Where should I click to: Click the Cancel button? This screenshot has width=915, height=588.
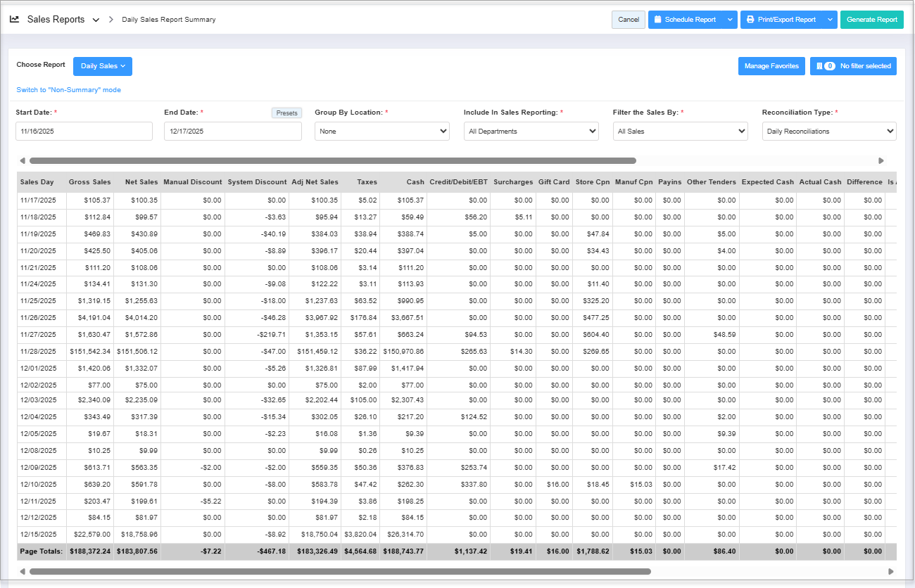(x=628, y=20)
